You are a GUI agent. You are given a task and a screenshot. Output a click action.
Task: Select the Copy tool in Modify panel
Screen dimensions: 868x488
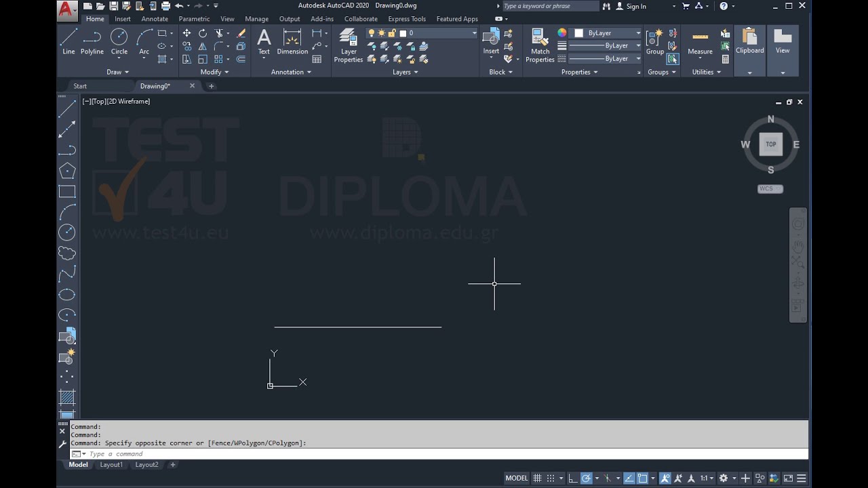click(186, 46)
